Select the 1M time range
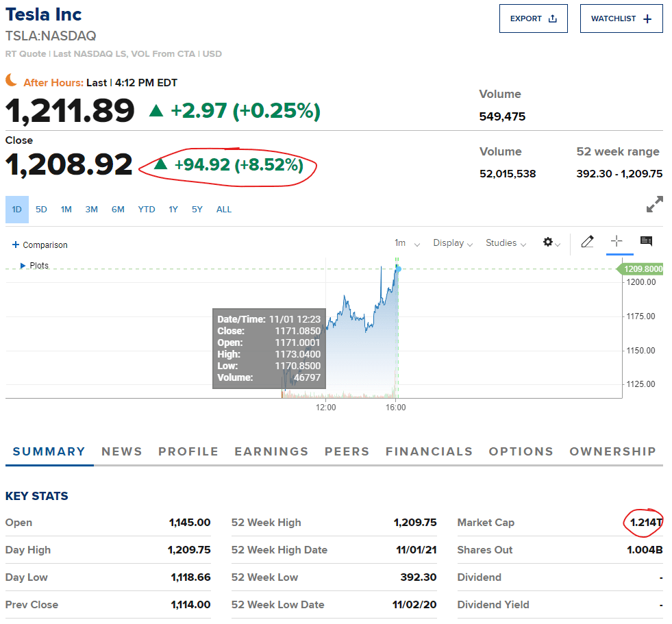Viewport: 672px width, 624px height. coord(66,209)
